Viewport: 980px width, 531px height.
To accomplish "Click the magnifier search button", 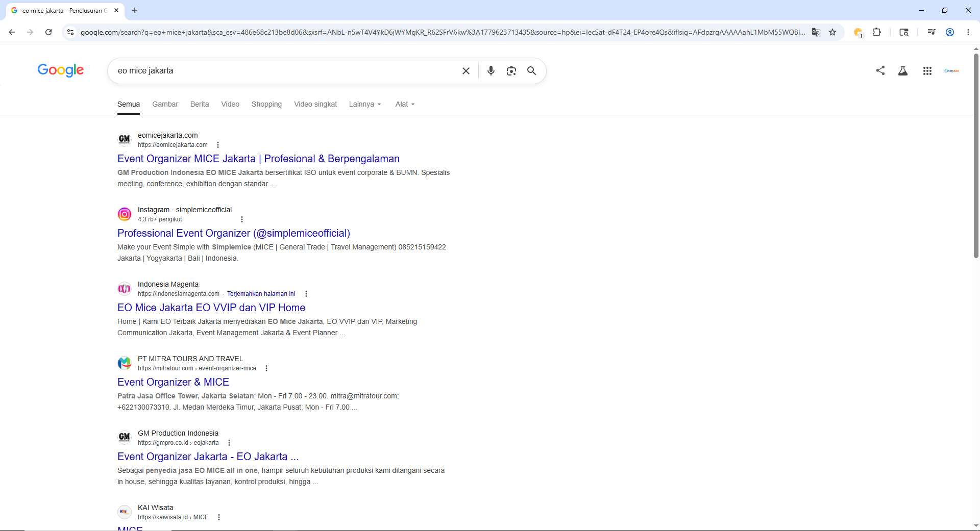I will click(x=531, y=71).
